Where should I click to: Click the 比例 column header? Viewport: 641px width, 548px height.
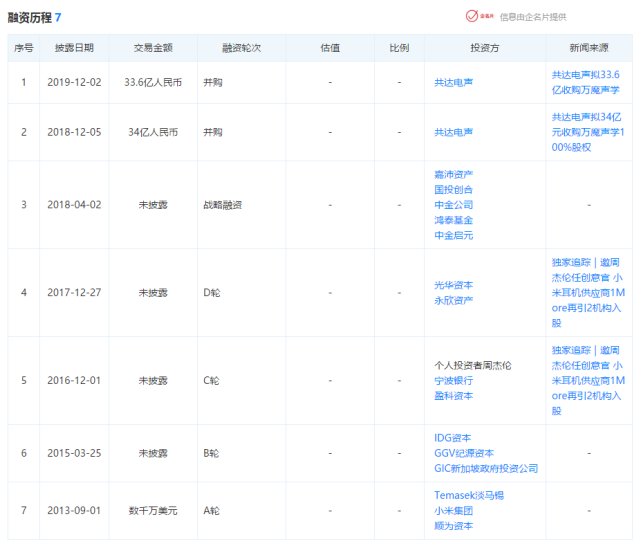399,48
